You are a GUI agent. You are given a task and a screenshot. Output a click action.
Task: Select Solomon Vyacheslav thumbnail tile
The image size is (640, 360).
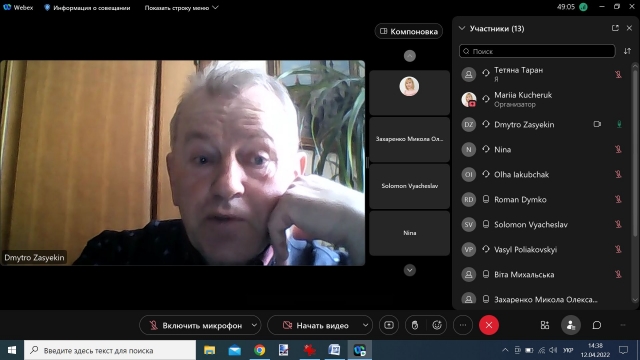[x=409, y=186]
